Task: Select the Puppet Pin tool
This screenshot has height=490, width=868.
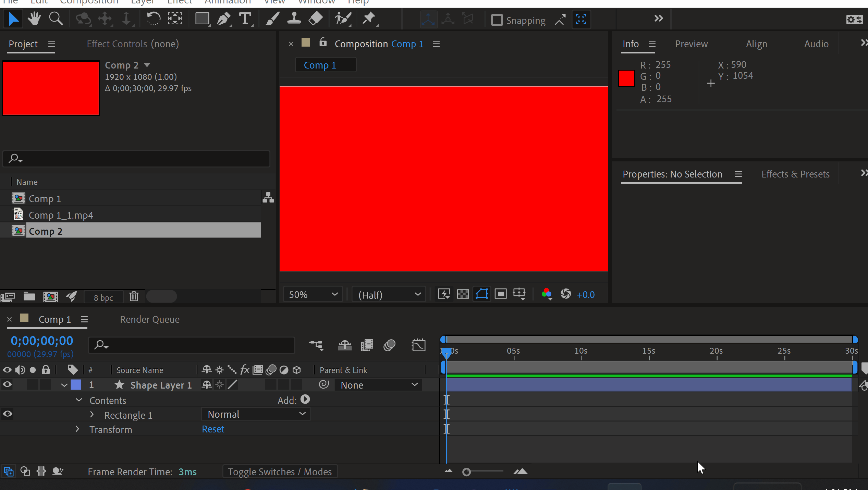Action: tap(369, 19)
